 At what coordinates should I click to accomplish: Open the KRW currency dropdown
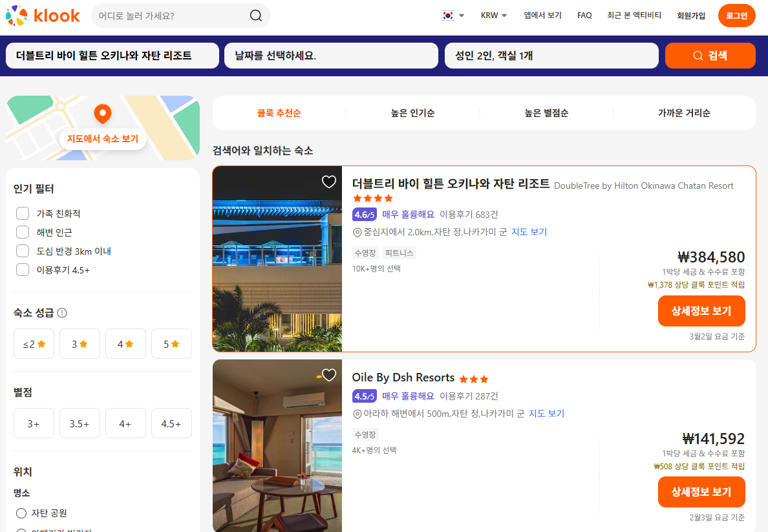494,16
